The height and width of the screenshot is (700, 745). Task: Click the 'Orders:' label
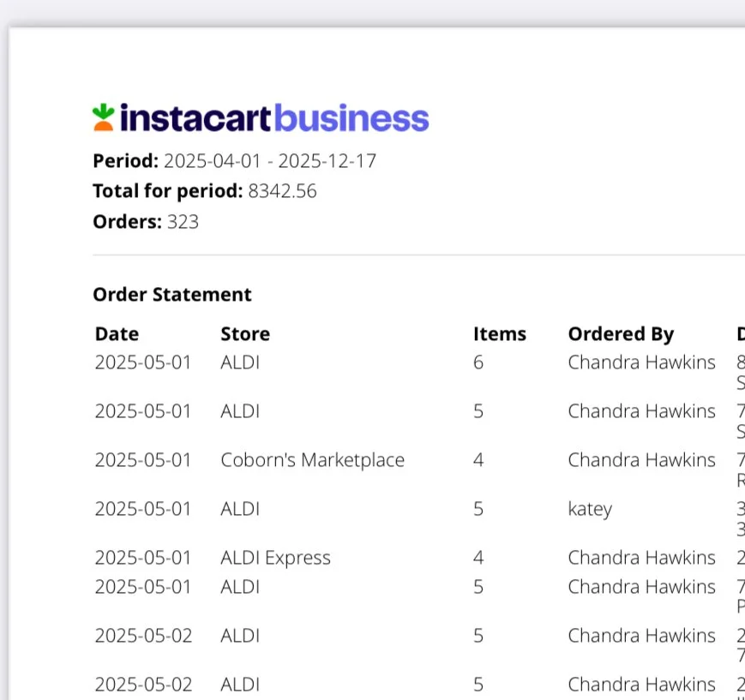point(128,222)
